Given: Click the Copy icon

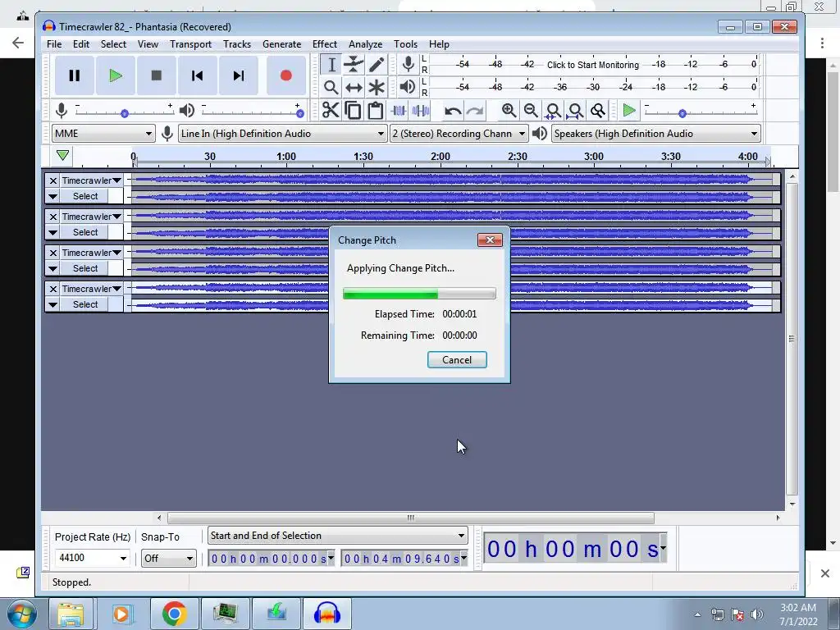Looking at the screenshot, I should (x=353, y=111).
